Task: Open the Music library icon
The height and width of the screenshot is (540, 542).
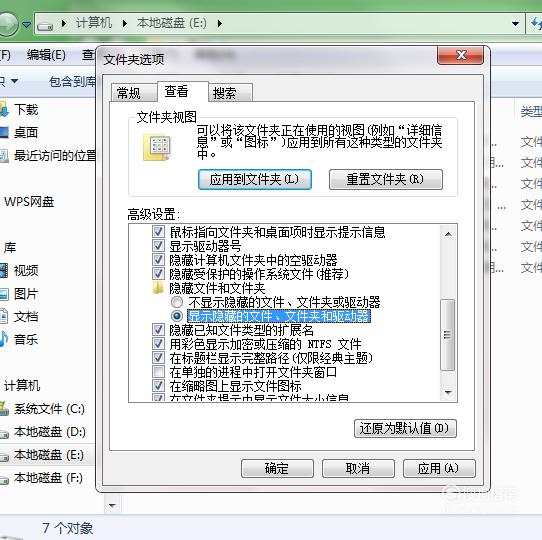Action: point(3,339)
